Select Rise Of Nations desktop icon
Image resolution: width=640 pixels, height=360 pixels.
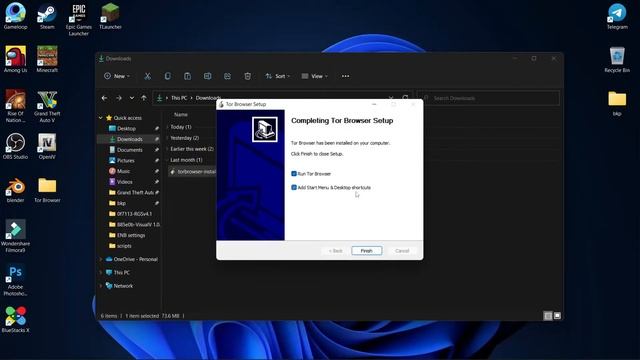coord(16,106)
